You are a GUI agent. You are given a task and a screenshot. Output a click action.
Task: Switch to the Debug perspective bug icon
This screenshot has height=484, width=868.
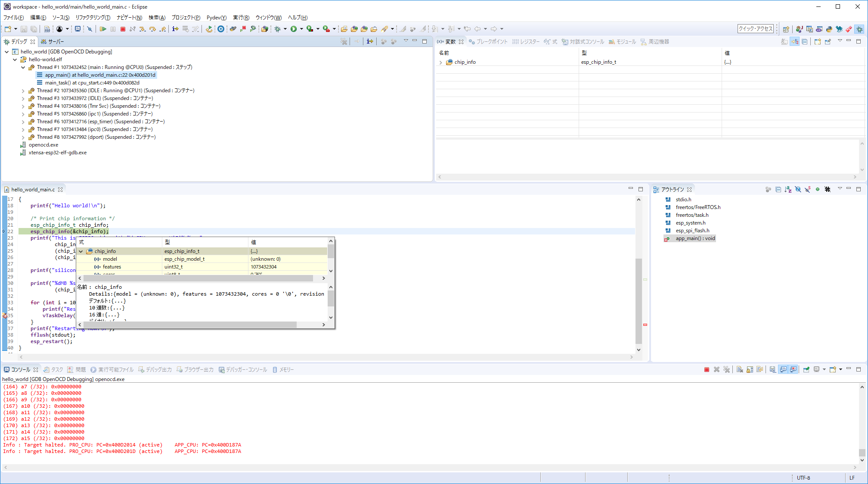click(x=859, y=29)
